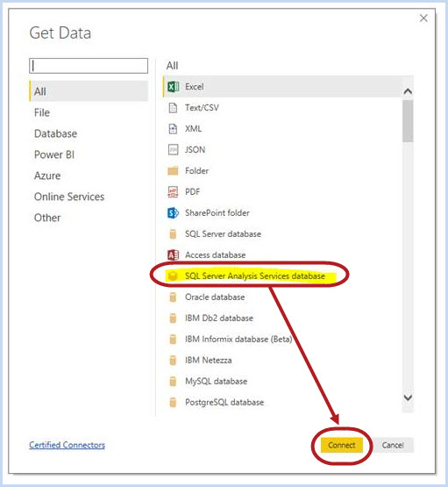Click the Access database icon

click(x=173, y=255)
